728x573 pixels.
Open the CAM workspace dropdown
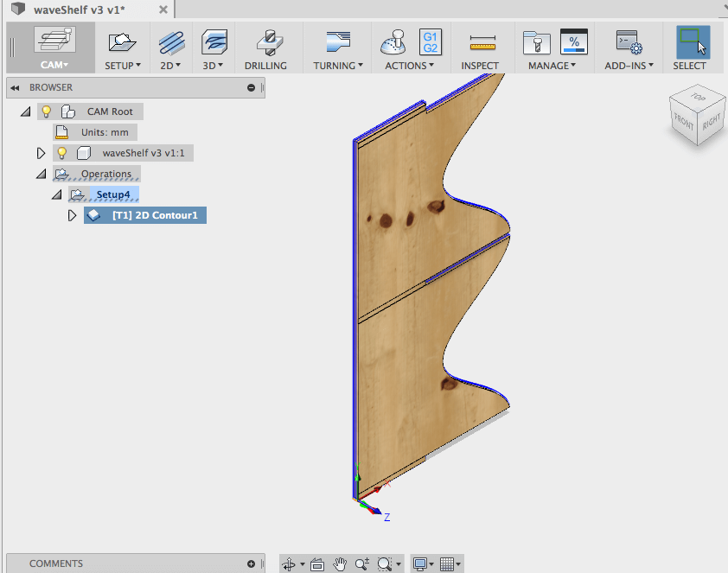coord(54,65)
